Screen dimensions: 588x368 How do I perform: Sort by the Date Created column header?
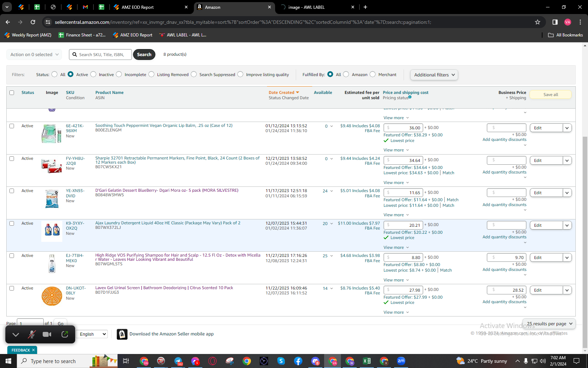pos(284,93)
